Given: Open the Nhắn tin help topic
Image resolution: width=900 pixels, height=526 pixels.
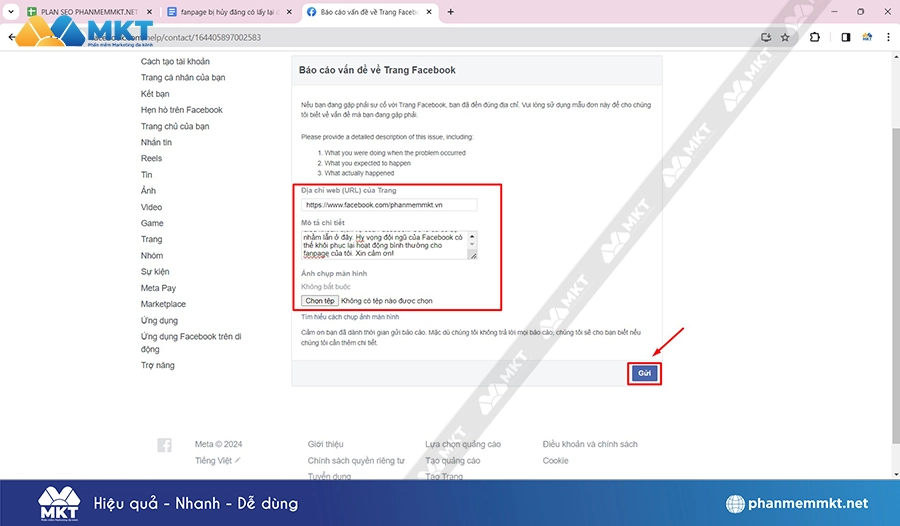Looking at the screenshot, I should point(156,142).
